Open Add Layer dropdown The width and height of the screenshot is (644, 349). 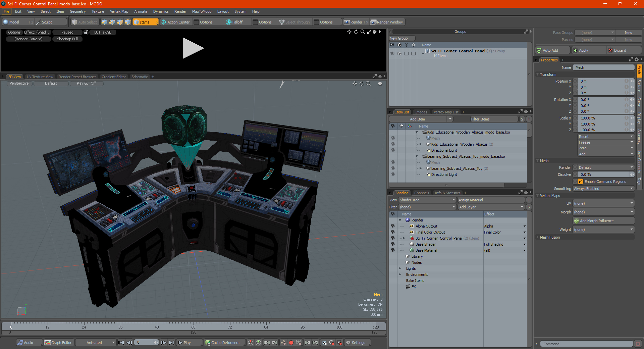pyautogui.click(x=491, y=207)
